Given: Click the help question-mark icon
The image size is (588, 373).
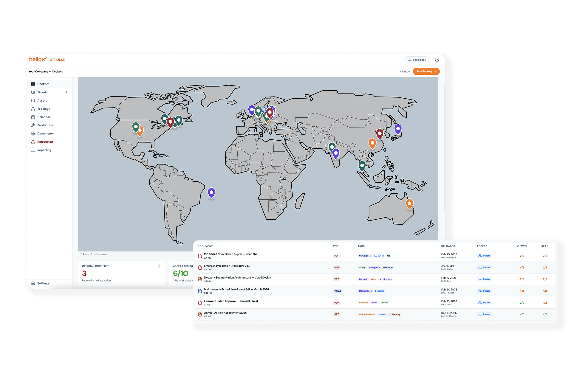Looking at the screenshot, I should coord(437,60).
